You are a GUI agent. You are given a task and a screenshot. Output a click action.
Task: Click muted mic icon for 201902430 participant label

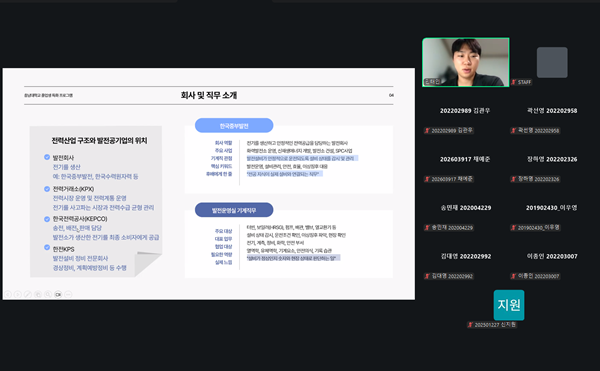[x=514, y=228]
